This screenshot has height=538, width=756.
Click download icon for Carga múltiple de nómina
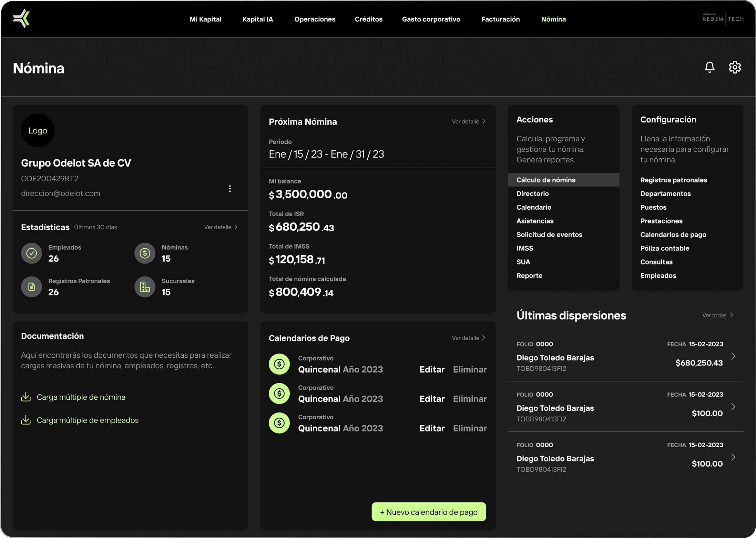26,397
